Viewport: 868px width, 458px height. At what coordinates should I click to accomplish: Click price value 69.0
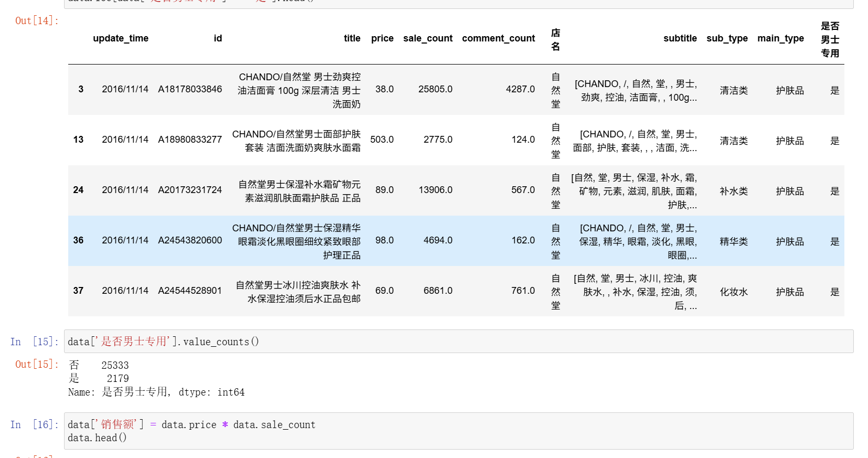384,291
